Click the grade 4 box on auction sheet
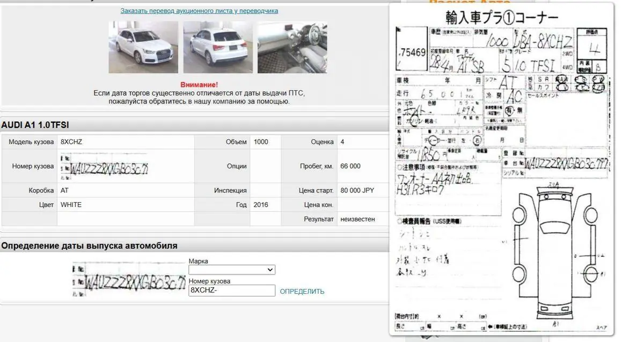This screenshot has height=342, width=644. (x=594, y=50)
